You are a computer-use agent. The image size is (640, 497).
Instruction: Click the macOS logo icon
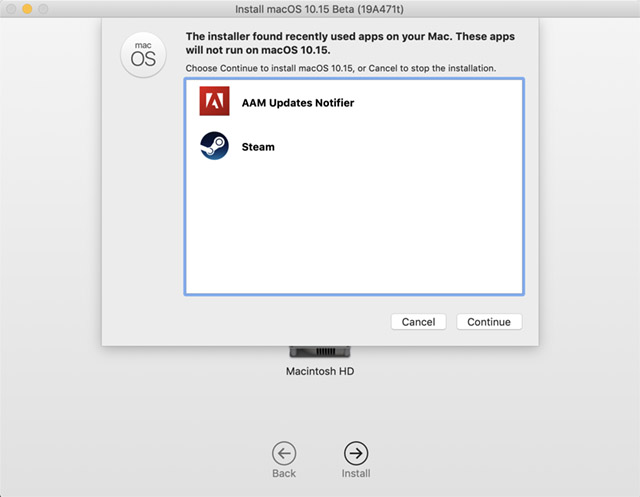(143, 55)
